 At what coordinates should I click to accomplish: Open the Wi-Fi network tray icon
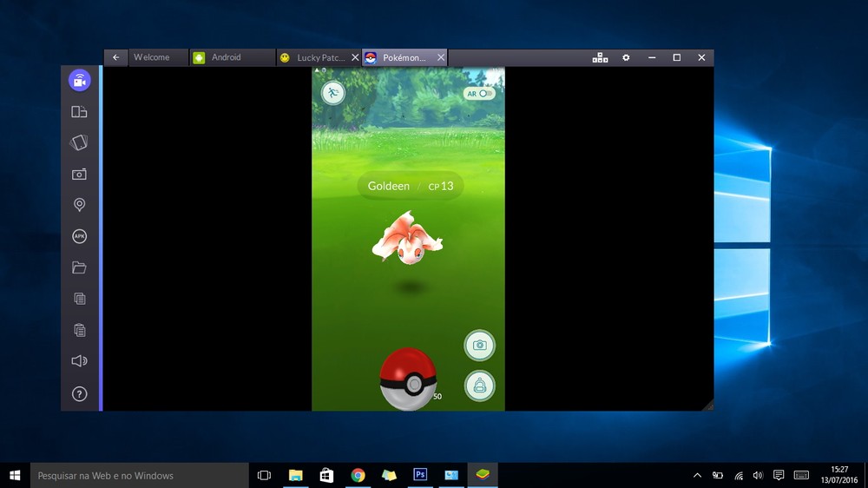[x=739, y=475]
